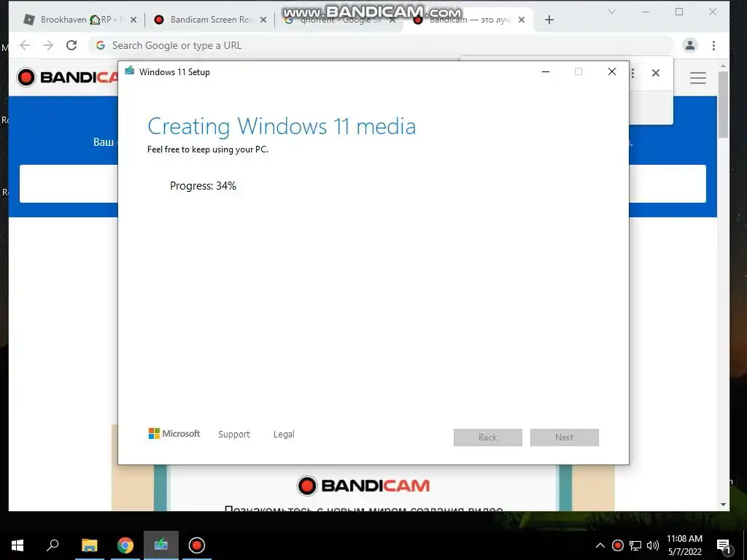The width and height of the screenshot is (747, 560).
Task: Open volume control in tray
Action: tap(653, 545)
